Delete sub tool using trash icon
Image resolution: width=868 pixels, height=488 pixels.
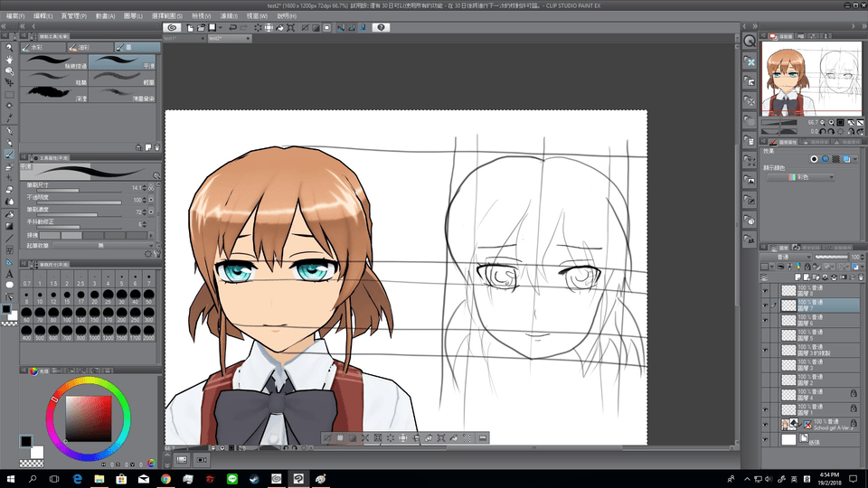coord(156,146)
